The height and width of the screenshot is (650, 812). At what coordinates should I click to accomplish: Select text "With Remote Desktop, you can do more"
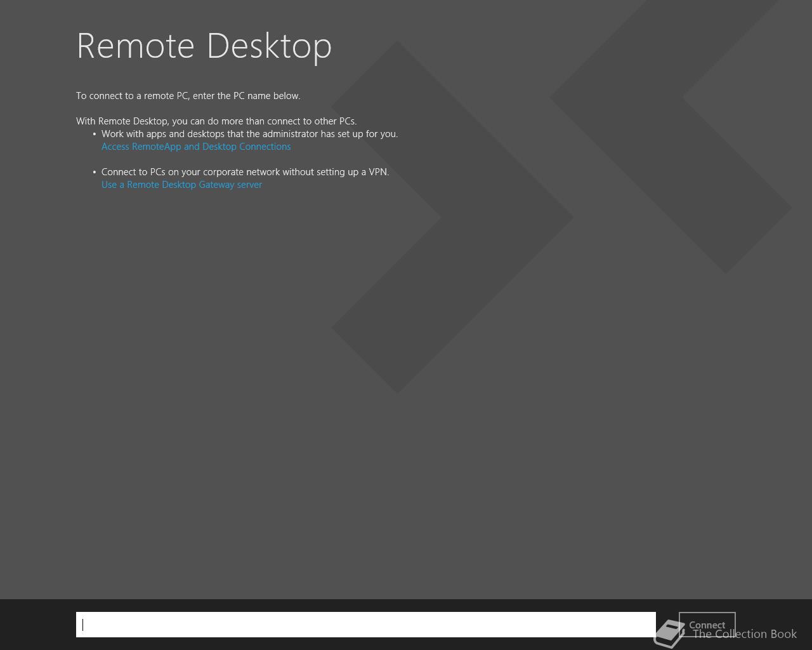coord(160,121)
